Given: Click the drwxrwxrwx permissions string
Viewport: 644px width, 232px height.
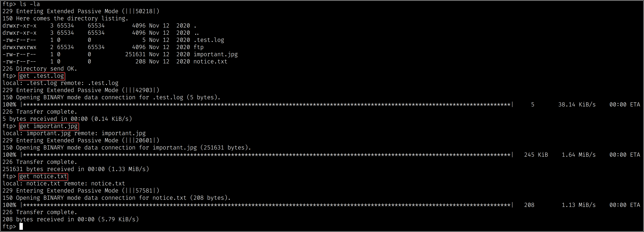Looking at the screenshot, I should 19,47.
